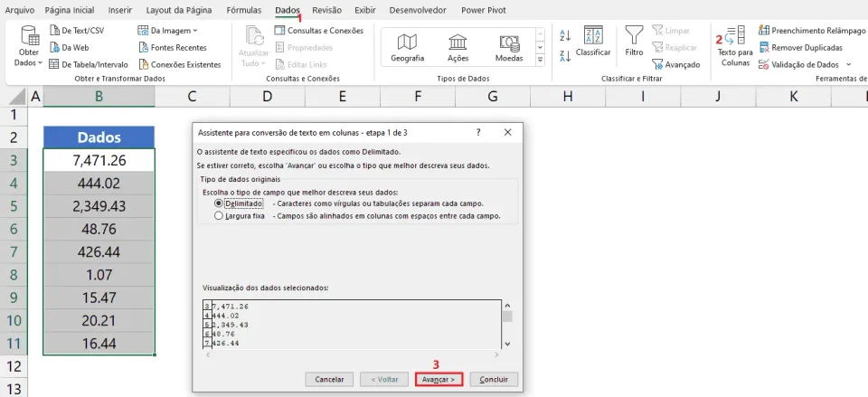Open the Arquivo tab

(19, 10)
